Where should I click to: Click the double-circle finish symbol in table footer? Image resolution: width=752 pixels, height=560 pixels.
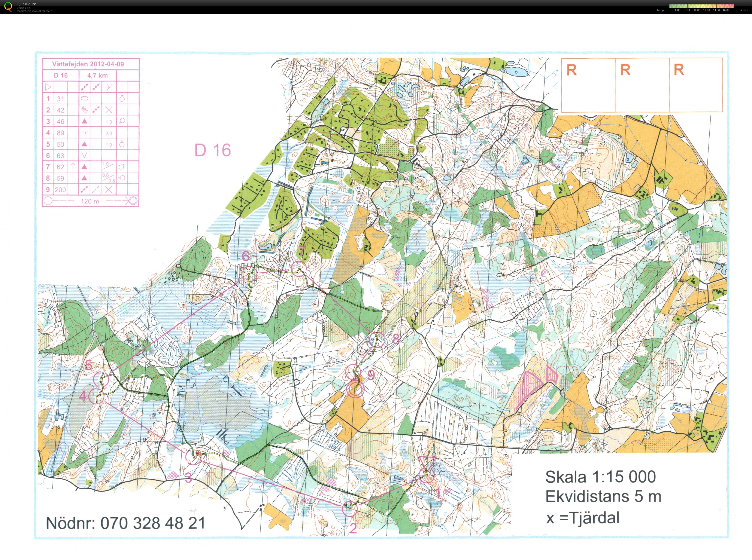pos(133,201)
